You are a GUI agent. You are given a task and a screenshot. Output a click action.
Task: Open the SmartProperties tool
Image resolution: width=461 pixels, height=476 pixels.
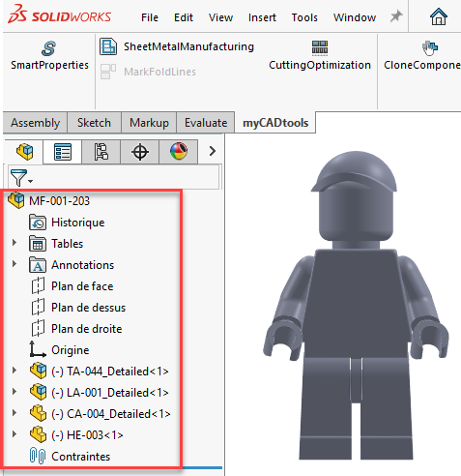pos(49,55)
